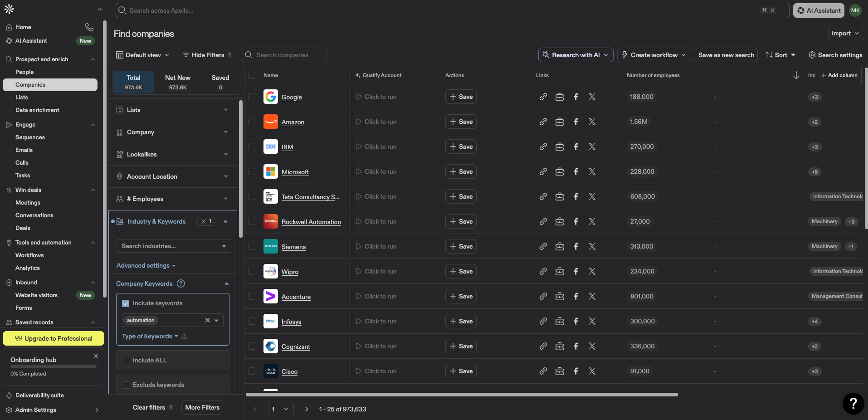Switch to the Net New tab
This screenshot has width=868, height=420.
tap(178, 82)
